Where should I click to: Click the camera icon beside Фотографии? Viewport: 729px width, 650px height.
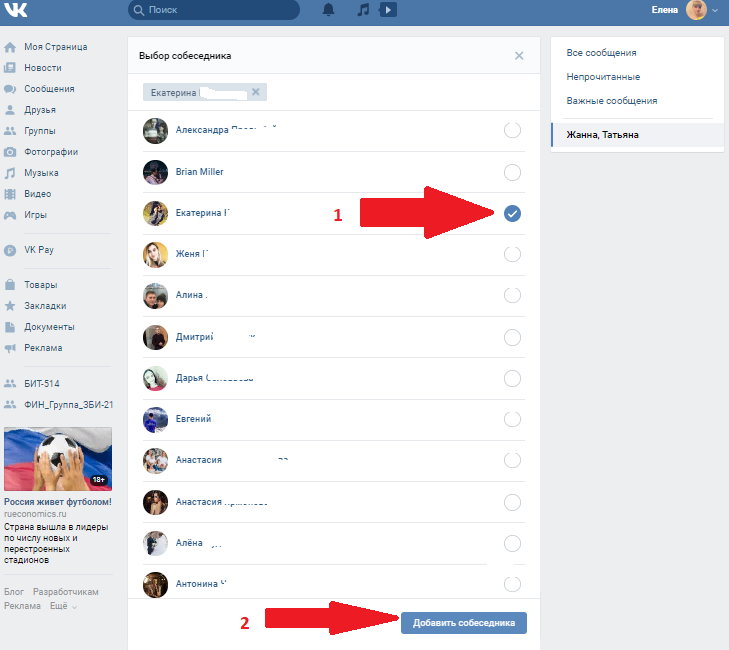pyautogui.click(x=10, y=152)
